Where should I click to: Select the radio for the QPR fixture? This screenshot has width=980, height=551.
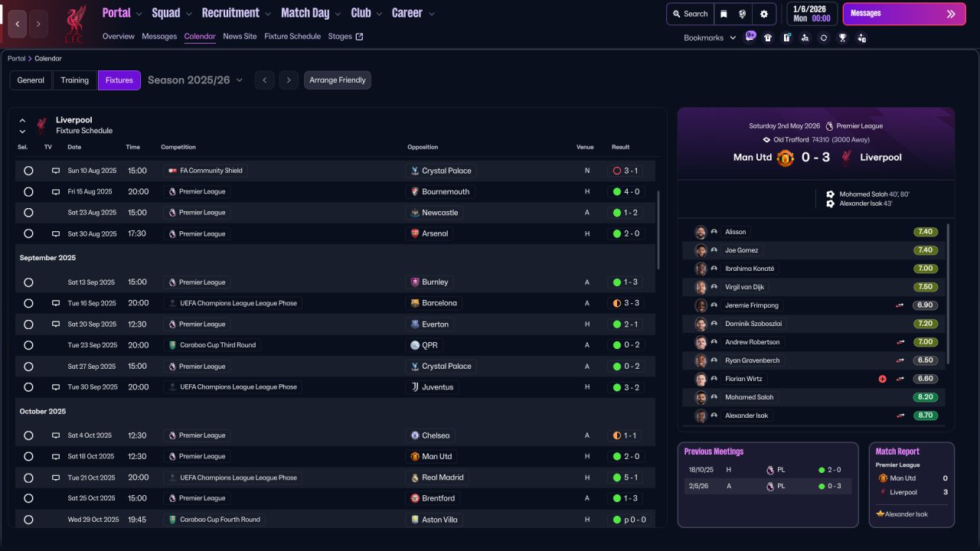28,345
